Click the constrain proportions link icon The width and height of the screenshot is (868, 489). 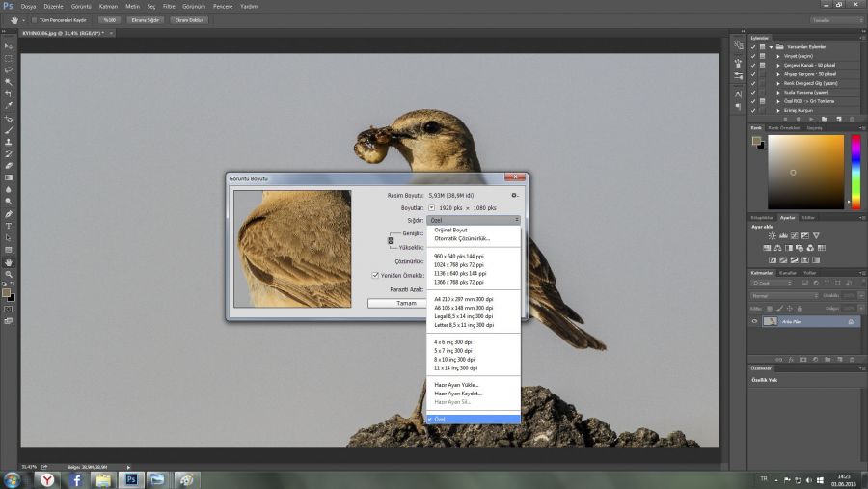(391, 240)
